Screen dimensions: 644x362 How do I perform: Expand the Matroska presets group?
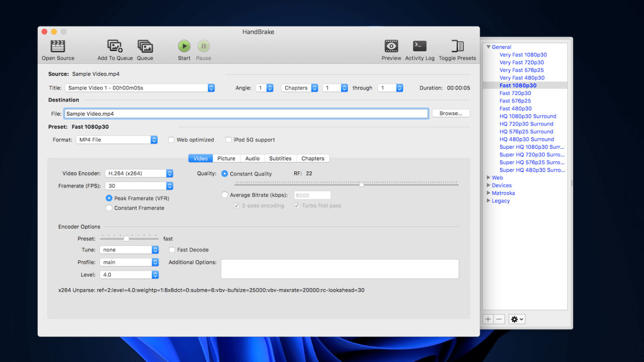tap(488, 193)
